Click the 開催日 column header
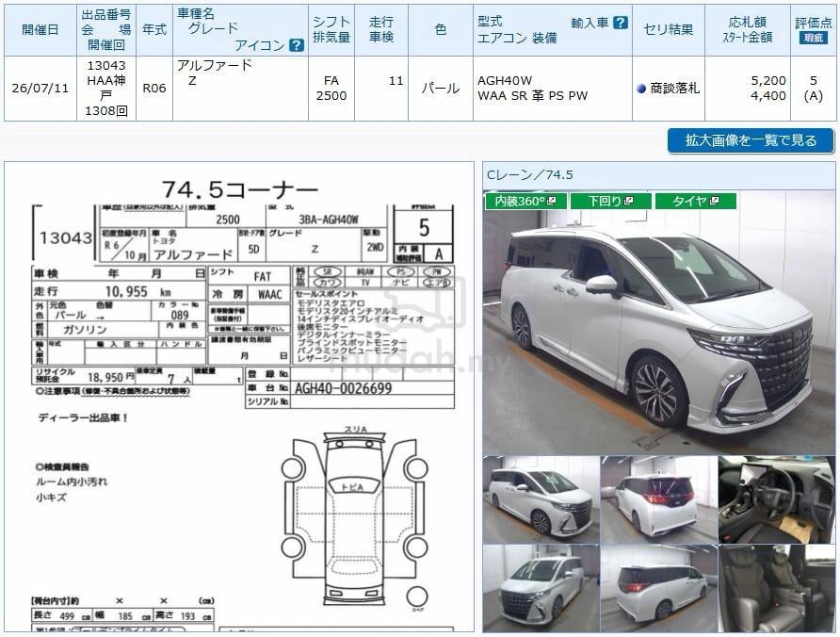The width and height of the screenshot is (840, 637). [x=40, y=30]
